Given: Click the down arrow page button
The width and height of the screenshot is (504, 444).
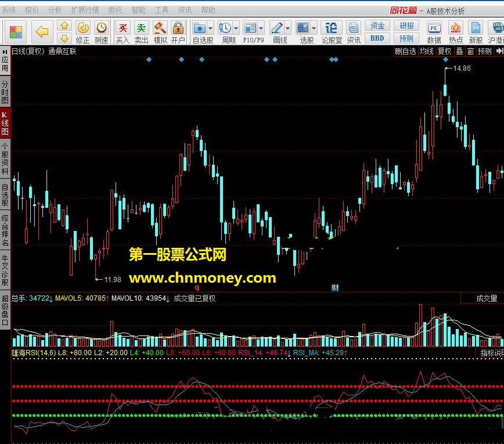Looking at the screenshot, I should (x=64, y=38).
